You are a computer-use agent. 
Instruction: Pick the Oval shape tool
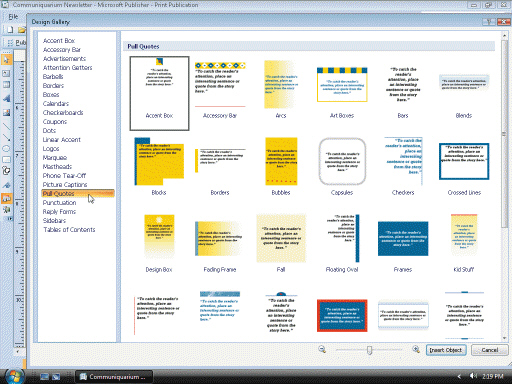[6, 148]
